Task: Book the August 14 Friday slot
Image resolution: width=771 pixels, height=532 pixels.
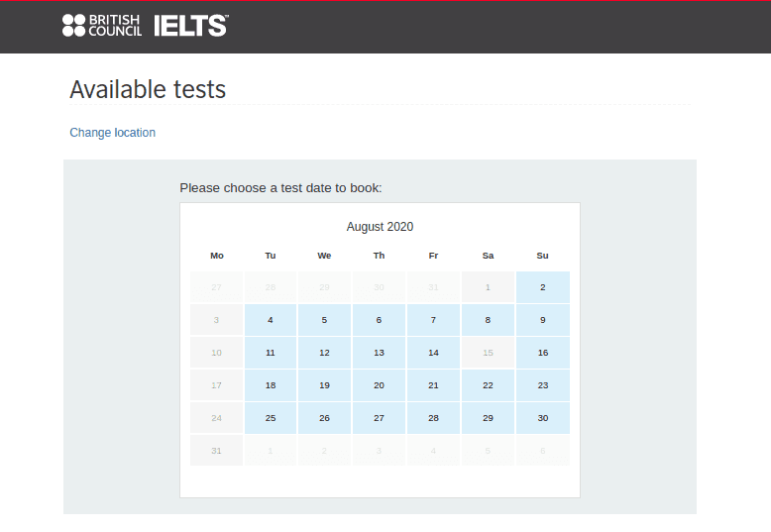Action: (433, 353)
